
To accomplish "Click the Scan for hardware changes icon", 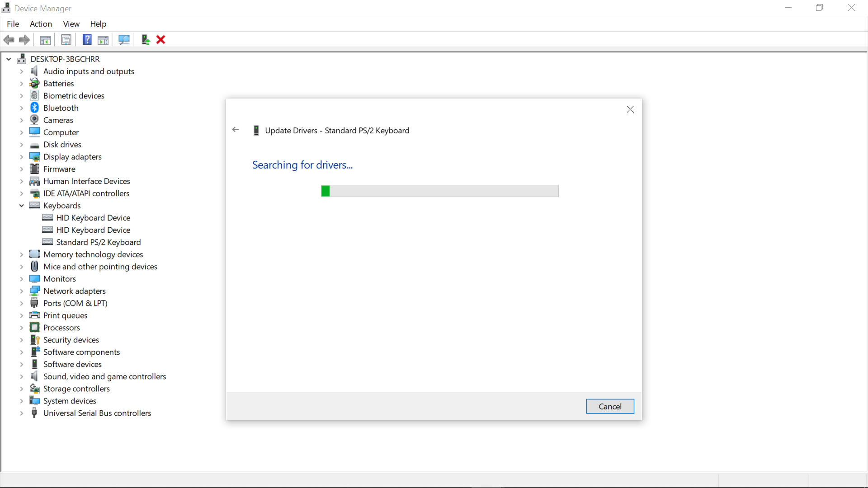I will click(x=124, y=40).
